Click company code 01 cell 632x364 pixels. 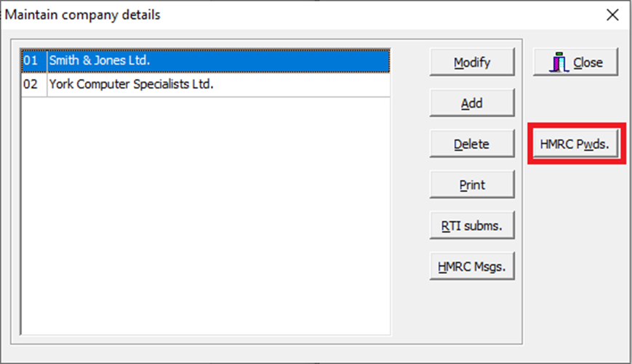coord(34,61)
